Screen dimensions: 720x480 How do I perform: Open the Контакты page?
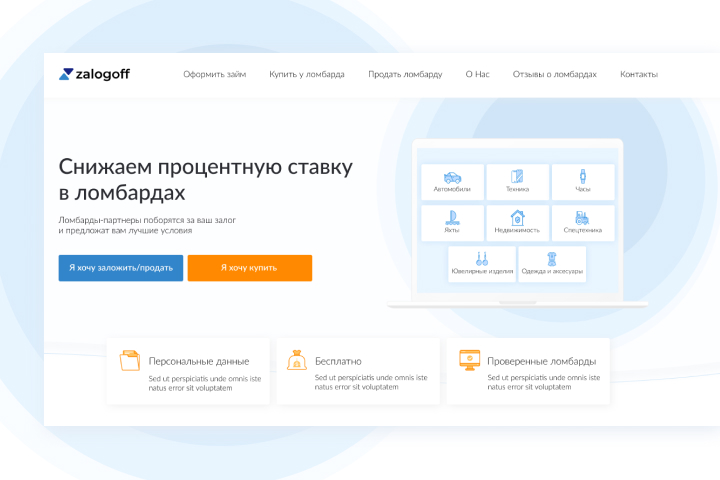pos(639,74)
